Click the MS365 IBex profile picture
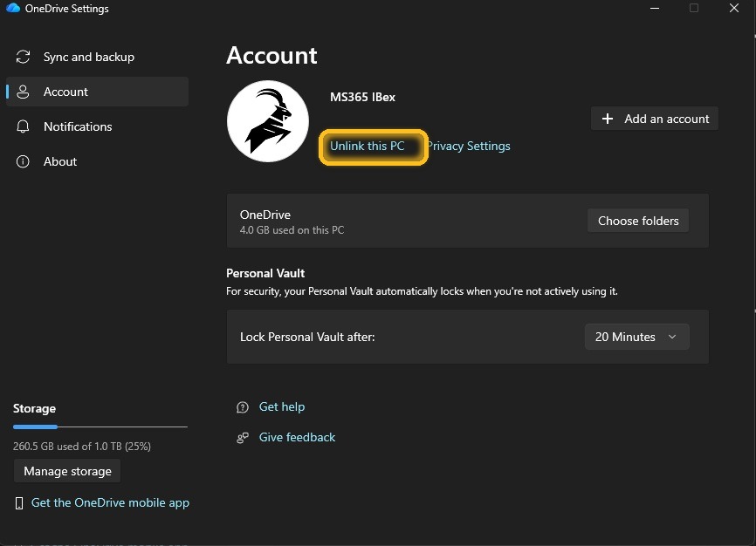Viewport: 756px width, 546px height. point(268,121)
